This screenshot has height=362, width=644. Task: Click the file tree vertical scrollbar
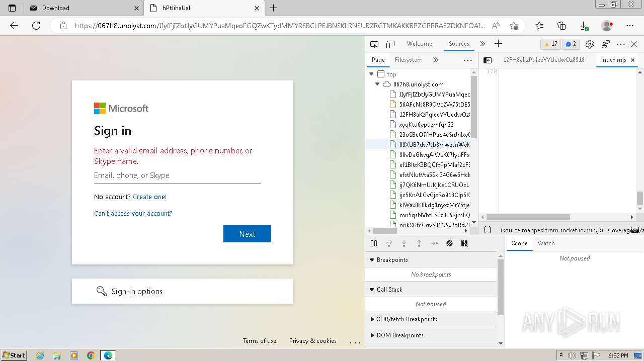pyautogui.click(x=473, y=107)
